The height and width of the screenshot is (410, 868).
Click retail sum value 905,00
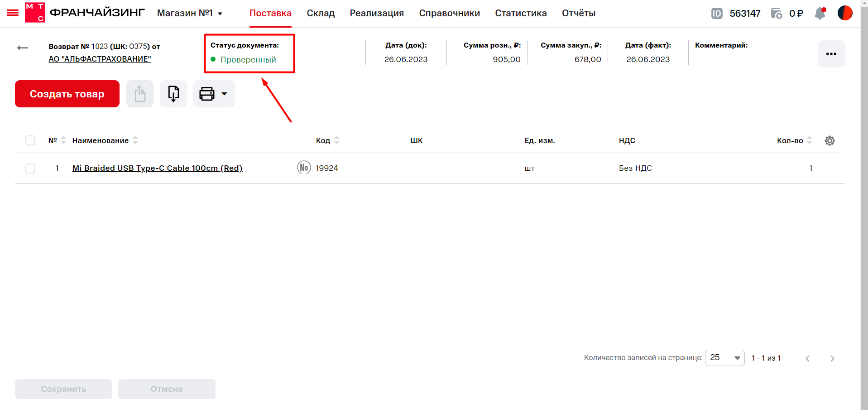click(x=507, y=59)
